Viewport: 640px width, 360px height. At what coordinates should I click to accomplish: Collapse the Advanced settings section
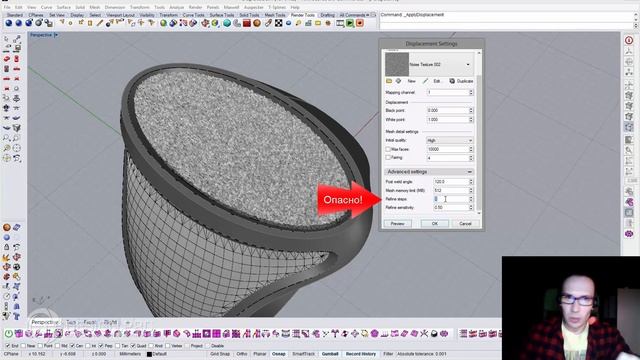coord(469,172)
